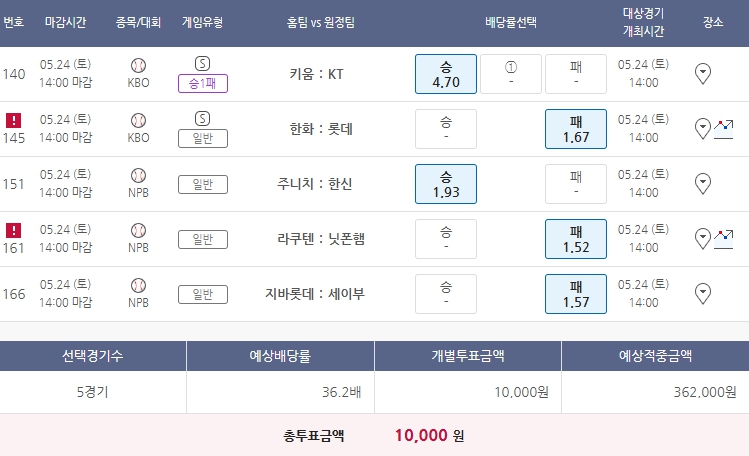749x456 pixels.
Task: Click red warning icon on match 161
Action: click(x=13, y=230)
